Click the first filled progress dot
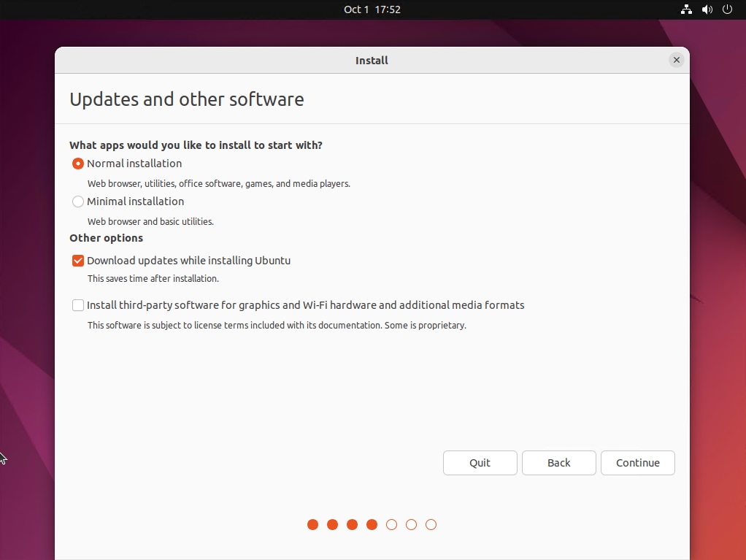The image size is (746, 560). point(313,524)
